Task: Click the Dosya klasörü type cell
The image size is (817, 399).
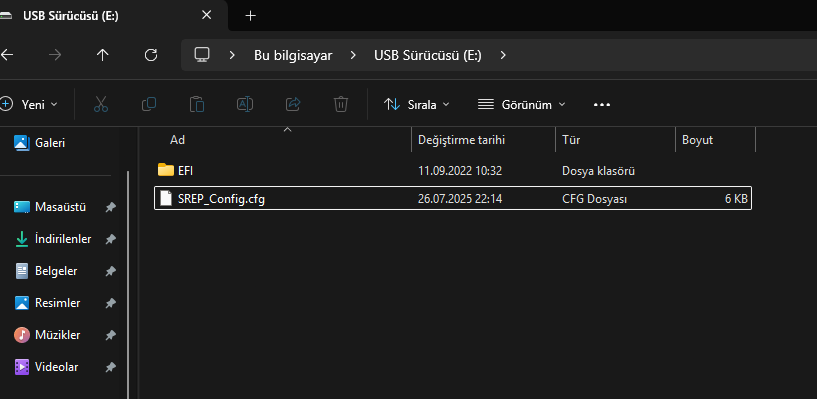Action: click(598, 170)
